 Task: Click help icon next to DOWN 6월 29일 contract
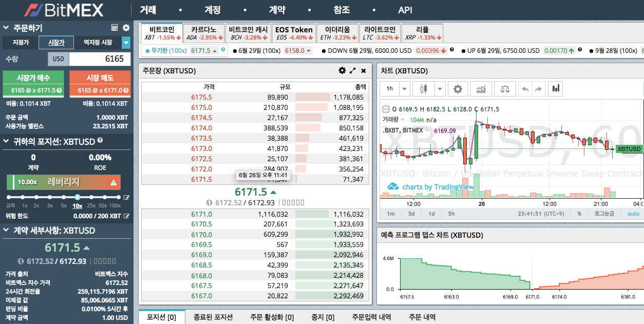point(451,50)
